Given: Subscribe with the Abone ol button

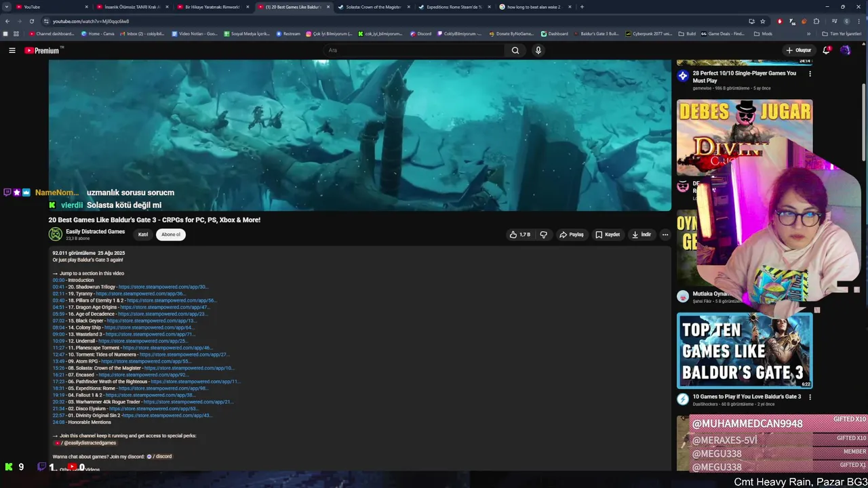Looking at the screenshot, I should pyautogui.click(x=170, y=235).
